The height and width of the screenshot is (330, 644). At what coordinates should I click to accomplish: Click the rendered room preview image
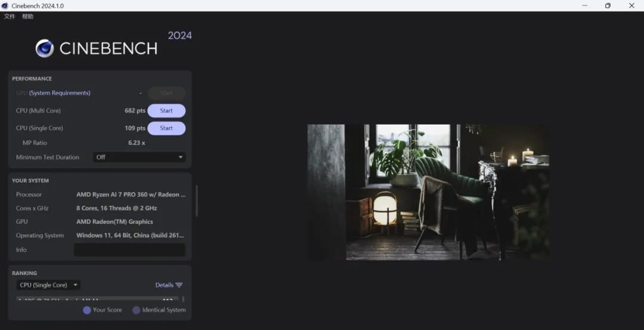click(x=428, y=192)
